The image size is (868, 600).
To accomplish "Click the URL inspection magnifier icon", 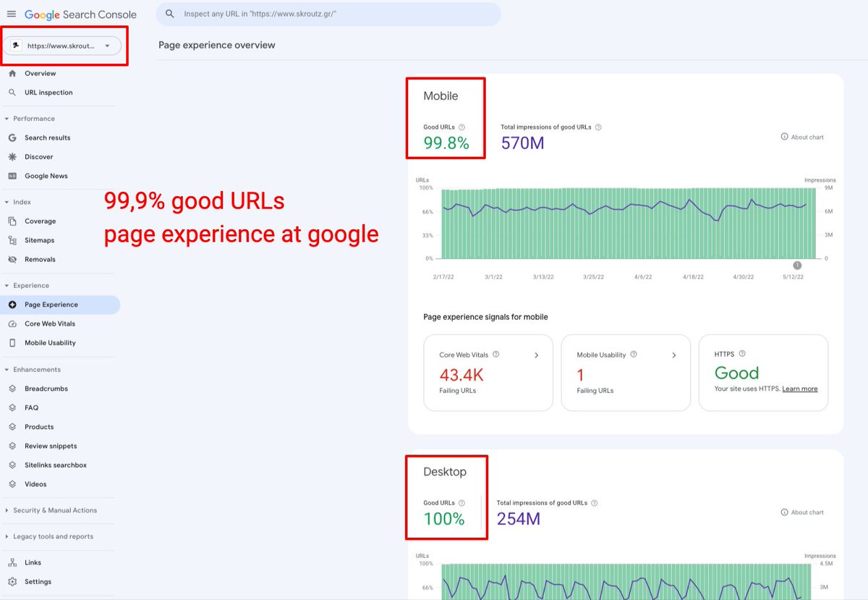I will (x=12, y=93).
